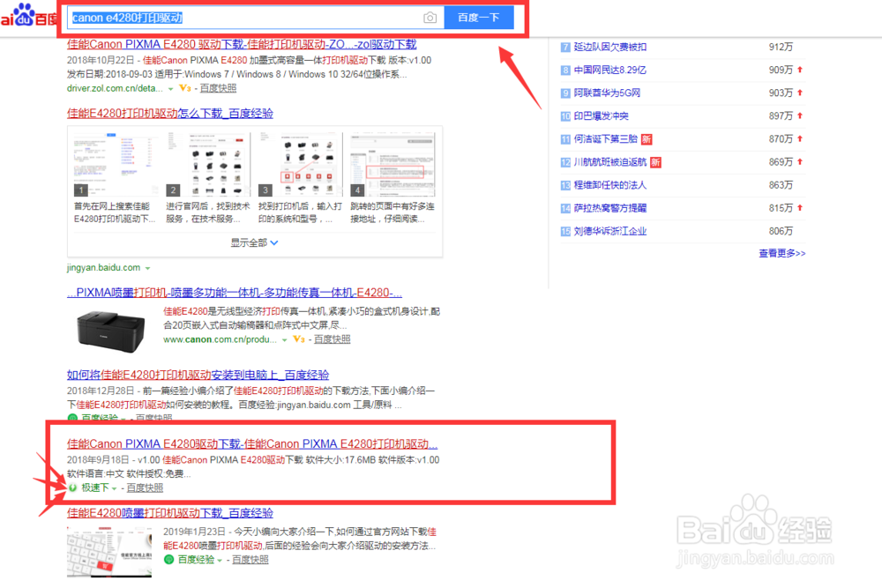Screen dimensions: 882x588
Task: Open the driver.zol.com.cn result title link
Action: click(x=242, y=44)
